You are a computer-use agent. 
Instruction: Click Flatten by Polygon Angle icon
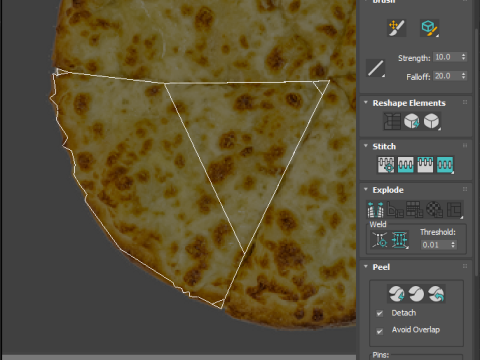395,210
